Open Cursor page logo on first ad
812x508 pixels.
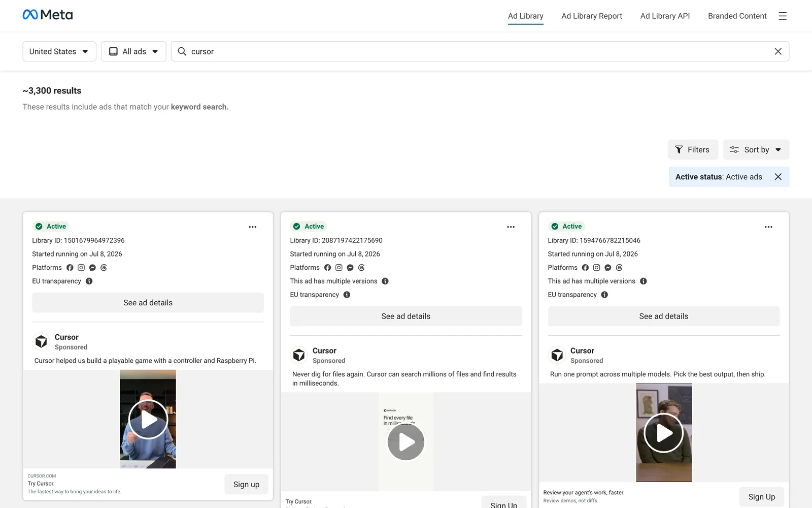pos(41,342)
